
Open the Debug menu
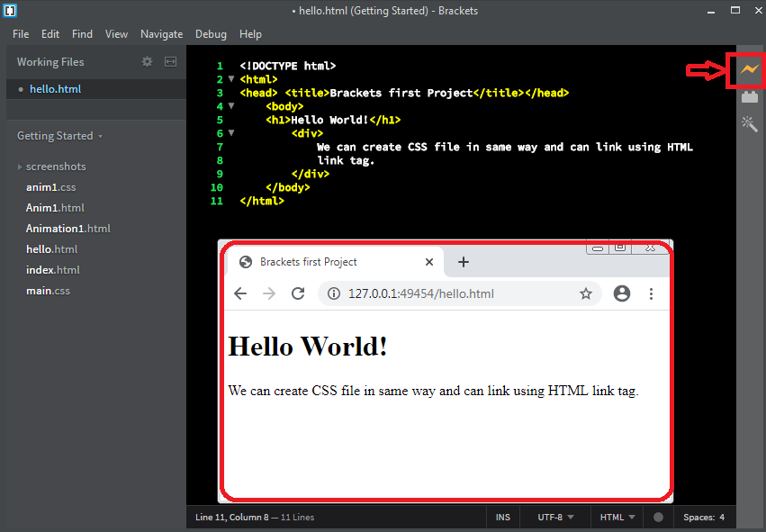coord(211,34)
